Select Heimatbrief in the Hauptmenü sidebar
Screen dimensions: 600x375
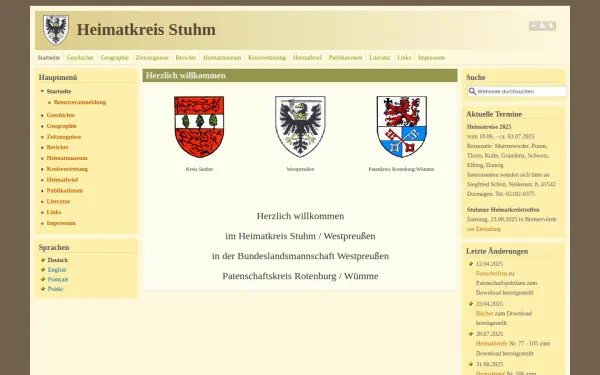tap(62, 180)
